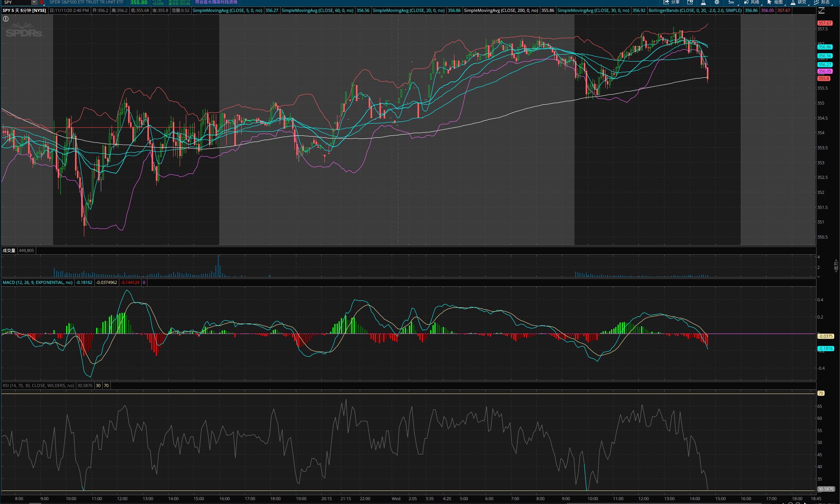Click the 收:355.8 close readout

[x=160, y=10]
